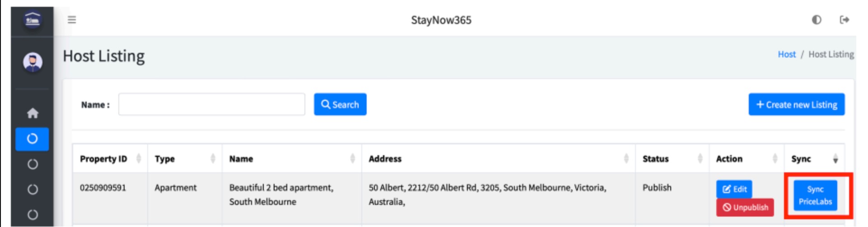The width and height of the screenshot is (868, 227).
Task: Toggle the sidebar with the hamburger menu icon
Action: (x=72, y=20)
